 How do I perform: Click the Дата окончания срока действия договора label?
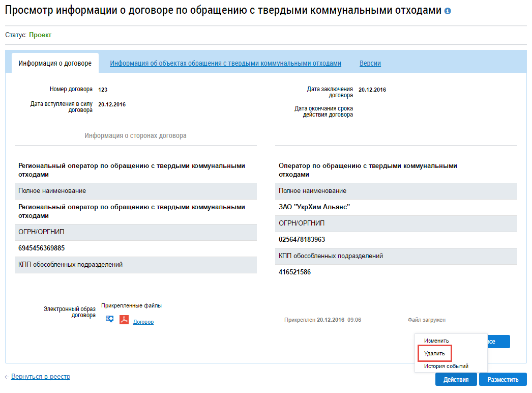click(x=323, y=111)
